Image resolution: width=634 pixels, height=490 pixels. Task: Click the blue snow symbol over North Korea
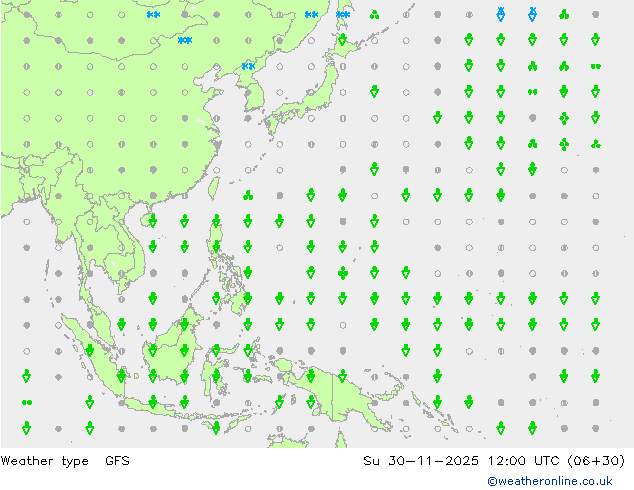point(248,66)
